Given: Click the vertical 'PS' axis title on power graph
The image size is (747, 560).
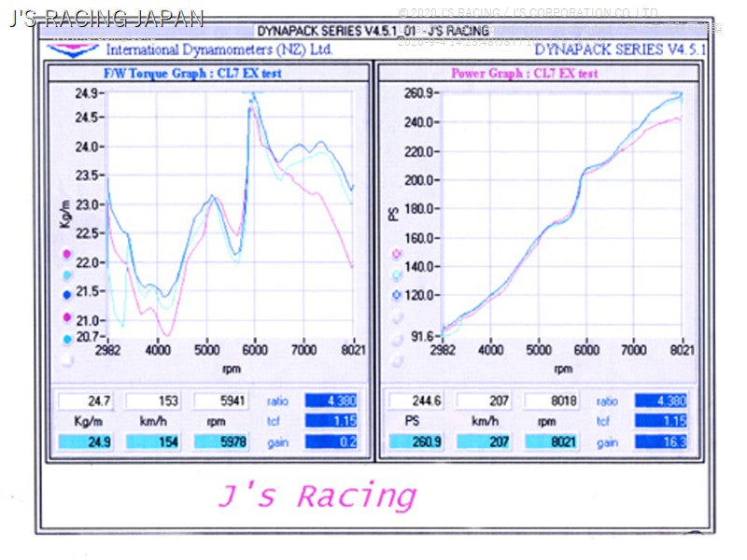Looking at the screenshot, I should pos(393,214).
